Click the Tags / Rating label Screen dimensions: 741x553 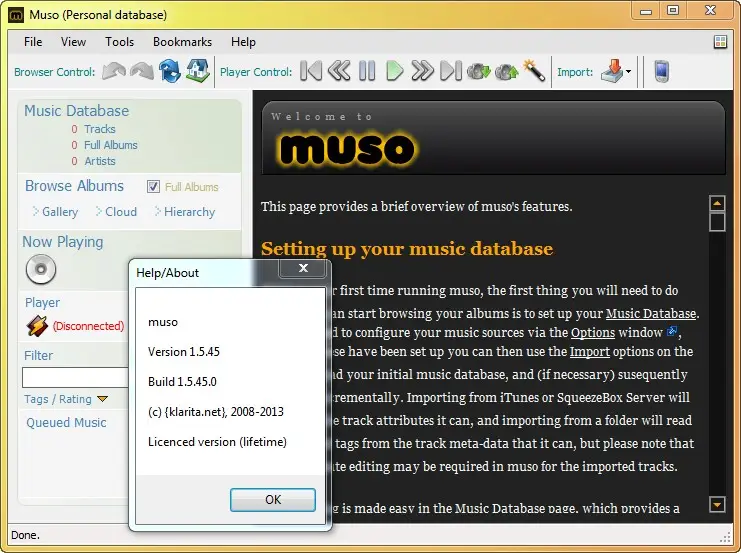tap(58, 399)
